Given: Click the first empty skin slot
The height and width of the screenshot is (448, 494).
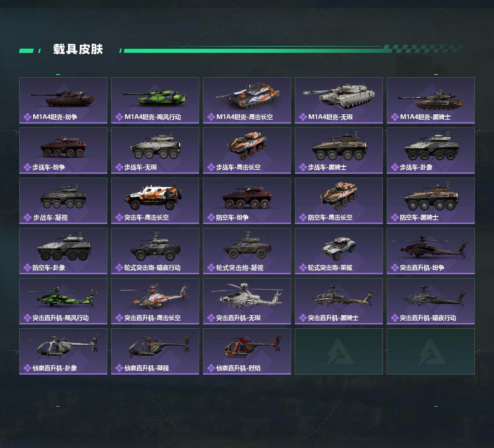Looking at the screenshot, I should [x=339, y=351].
